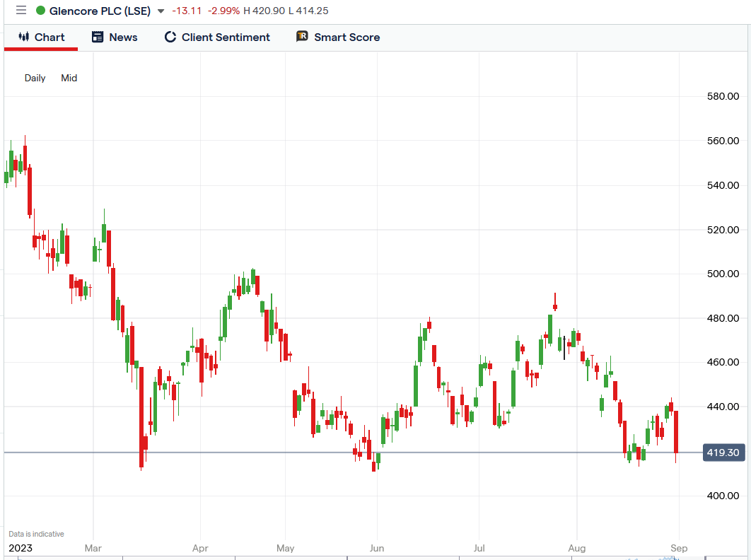Click the Data is indicative notice

coord(36,534)
